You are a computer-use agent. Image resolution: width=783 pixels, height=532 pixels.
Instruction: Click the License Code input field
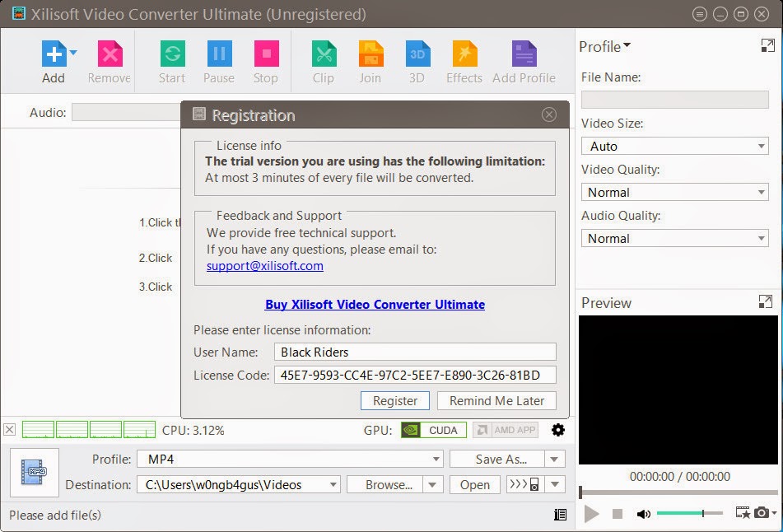[x=415, y=375]
